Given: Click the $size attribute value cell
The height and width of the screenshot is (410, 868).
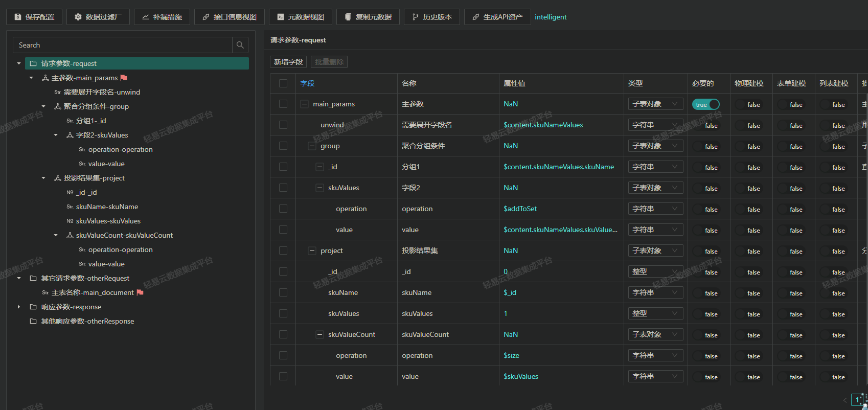Looking at the screenshot, I should pos(511,355).
